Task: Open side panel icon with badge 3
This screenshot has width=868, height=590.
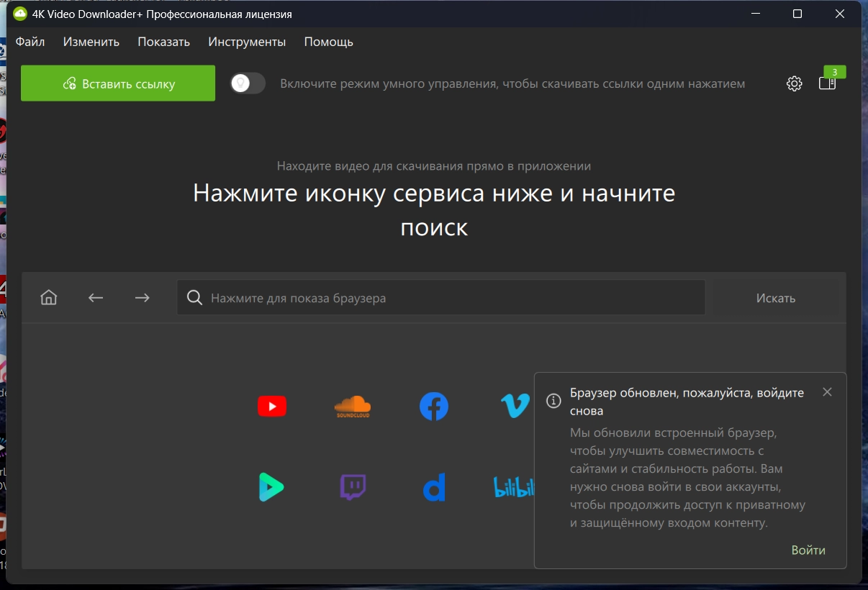Action: pyautogui.click(x=828, y=83)
